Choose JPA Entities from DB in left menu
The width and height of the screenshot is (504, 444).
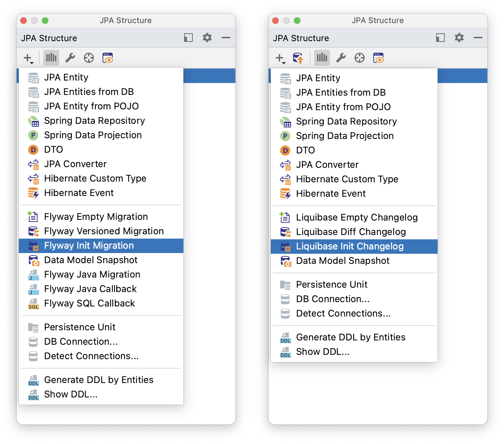pos(101,92)
